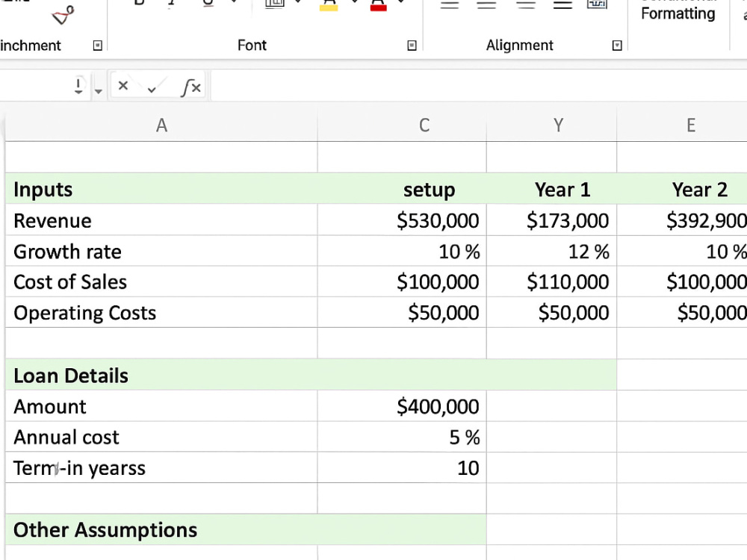Click into the formula bar input

pos(478,86)
